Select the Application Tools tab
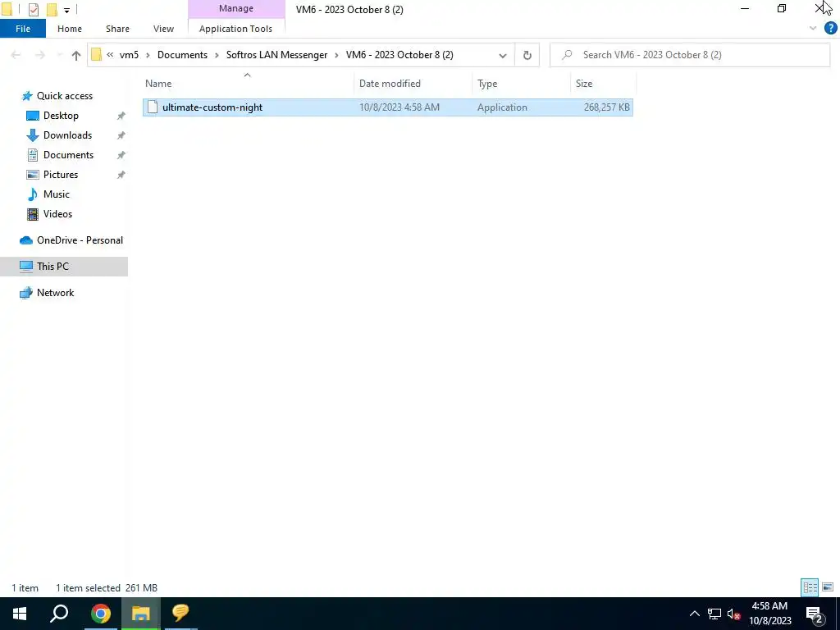 (235, 29)
